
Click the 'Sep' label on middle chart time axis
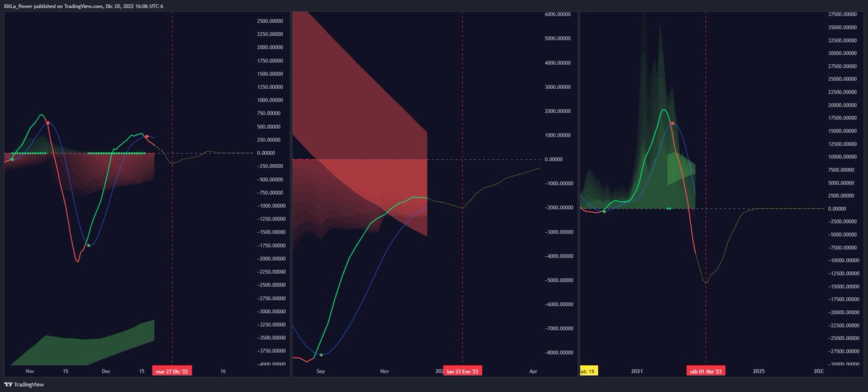click(x=321, y=371)
